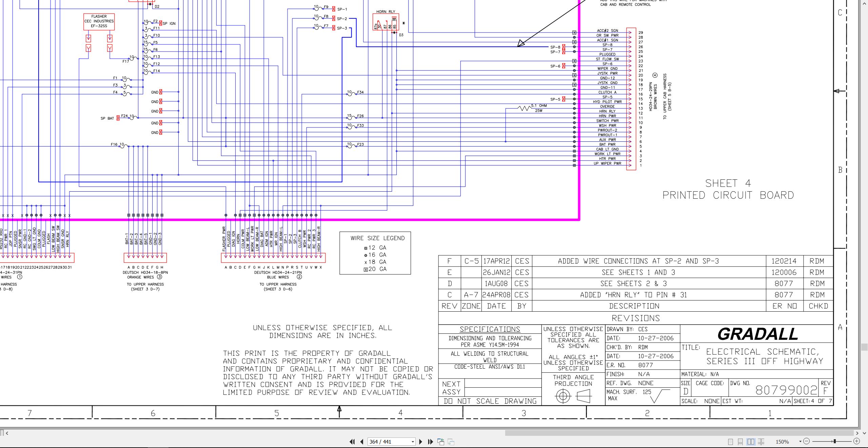868x448 pixels.
Task: Click the horizontal scrollbar right arrow
Action: click(x=857, y=433)
